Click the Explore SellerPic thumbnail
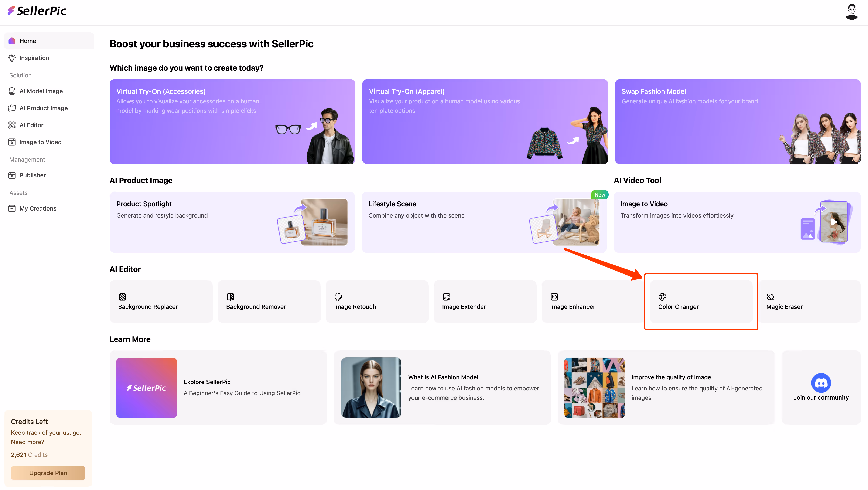 click(x=146, y=387)
